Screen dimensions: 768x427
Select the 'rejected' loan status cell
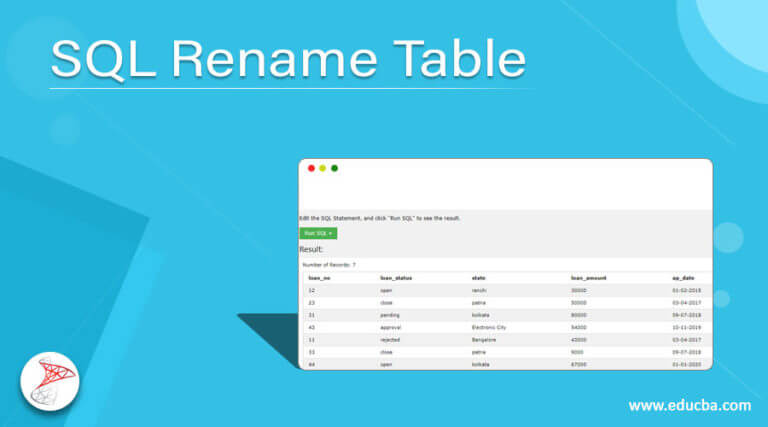pos(390,339)
